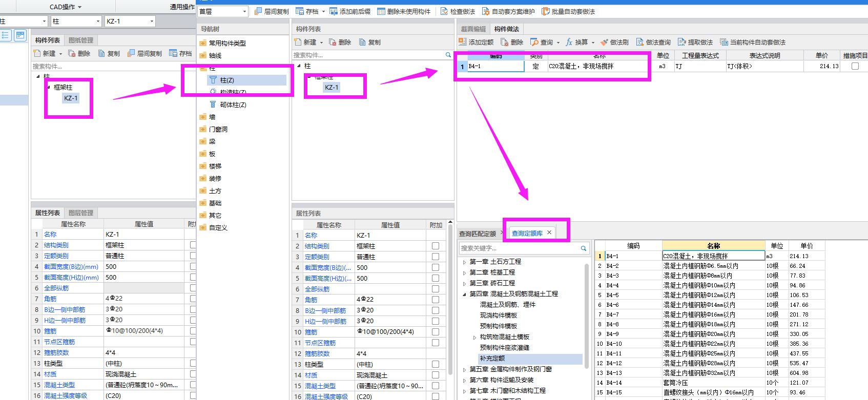Click 新建 in the left 构件列表 panel
This screenshot has width=868, height=400.
(x=45, y=53)
